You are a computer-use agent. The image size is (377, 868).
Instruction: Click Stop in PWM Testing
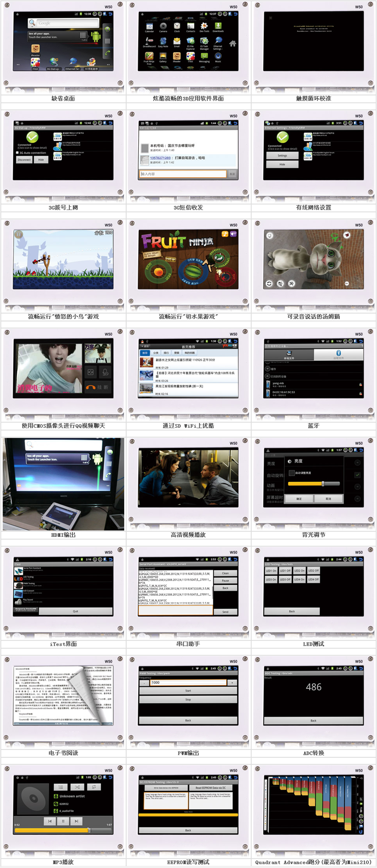pos(188,699)
